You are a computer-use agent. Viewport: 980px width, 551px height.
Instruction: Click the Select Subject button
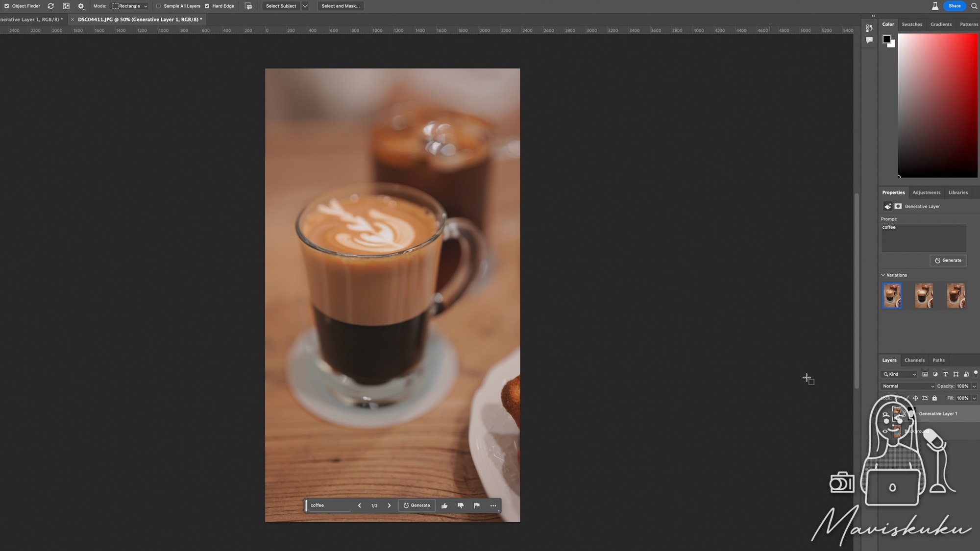[281, 6]
